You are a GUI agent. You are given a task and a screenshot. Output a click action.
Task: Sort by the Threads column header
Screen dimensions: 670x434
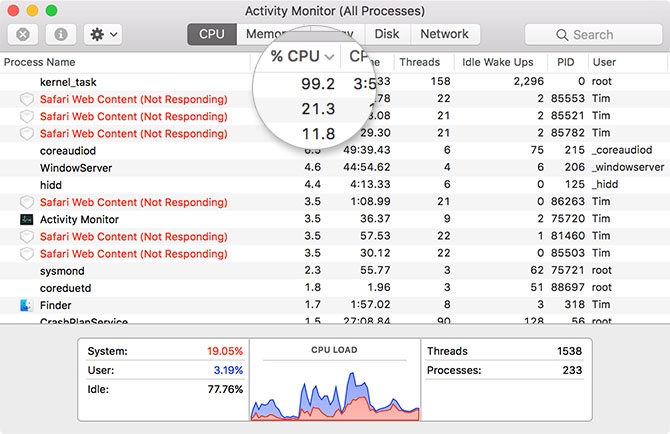point(419,62)
